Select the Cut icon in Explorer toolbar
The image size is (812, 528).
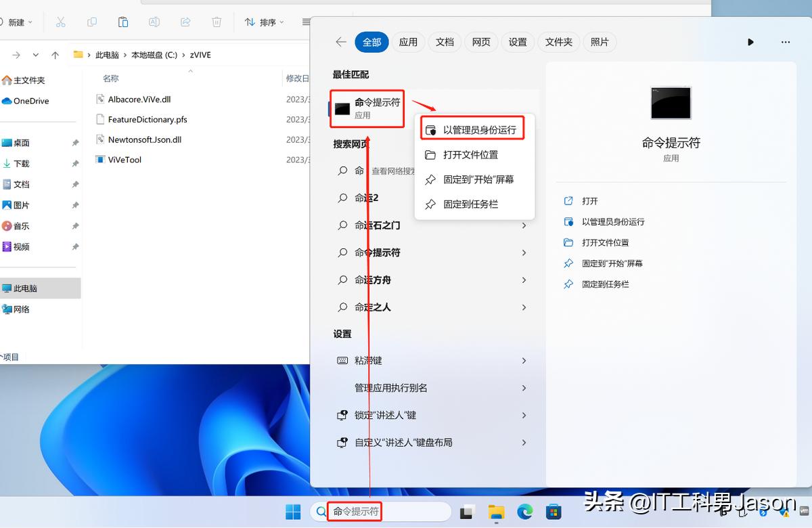point(60,22)
